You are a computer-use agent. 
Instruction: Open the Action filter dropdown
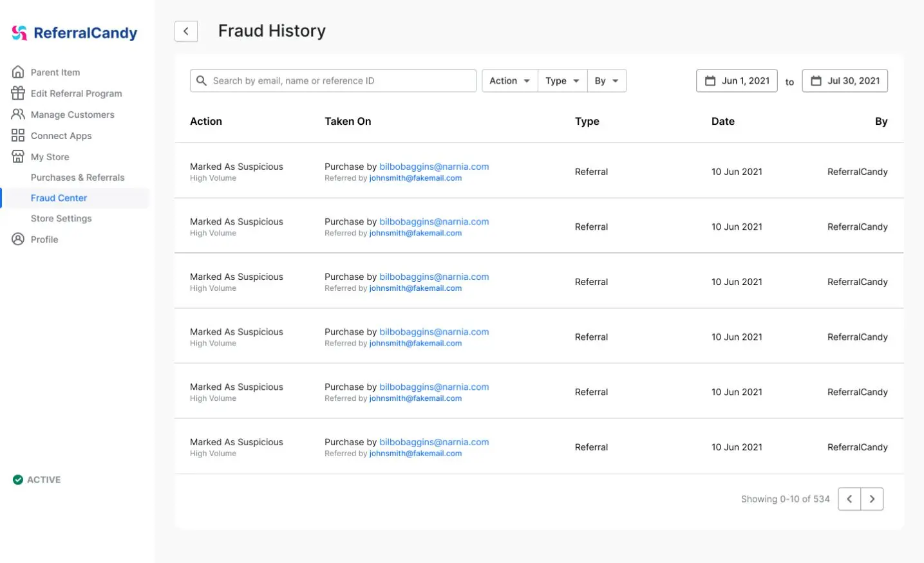[510, 81]
